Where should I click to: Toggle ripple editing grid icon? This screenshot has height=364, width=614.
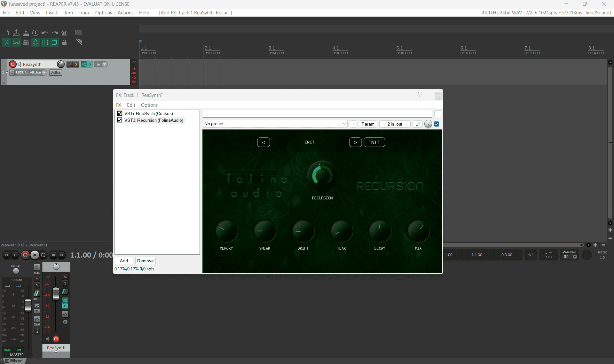[26, 42]
